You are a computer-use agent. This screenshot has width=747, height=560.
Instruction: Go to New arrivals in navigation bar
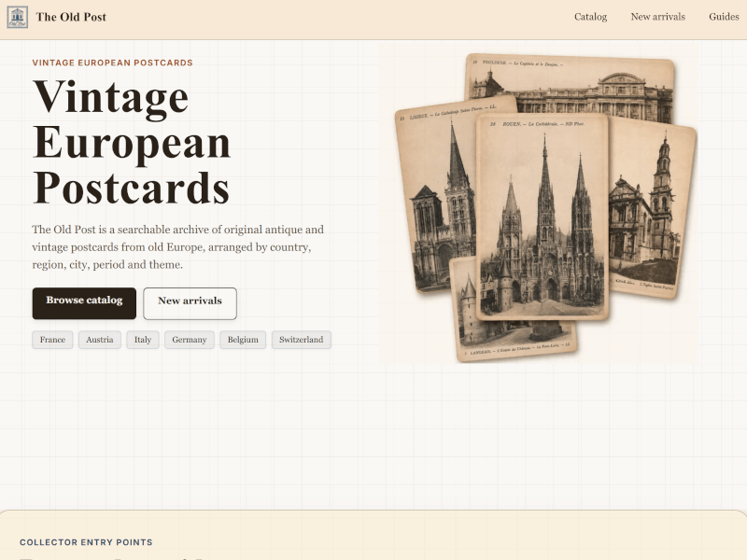658,17
